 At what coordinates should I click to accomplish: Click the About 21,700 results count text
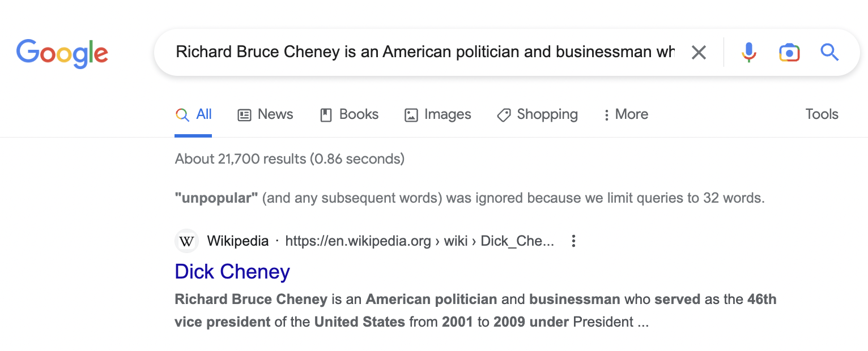coord(290,159)
